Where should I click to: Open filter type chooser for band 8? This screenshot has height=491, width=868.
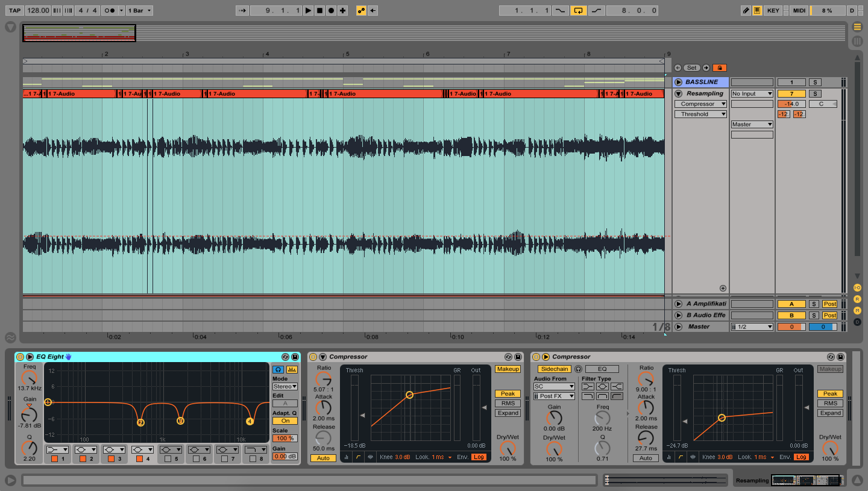256,449
